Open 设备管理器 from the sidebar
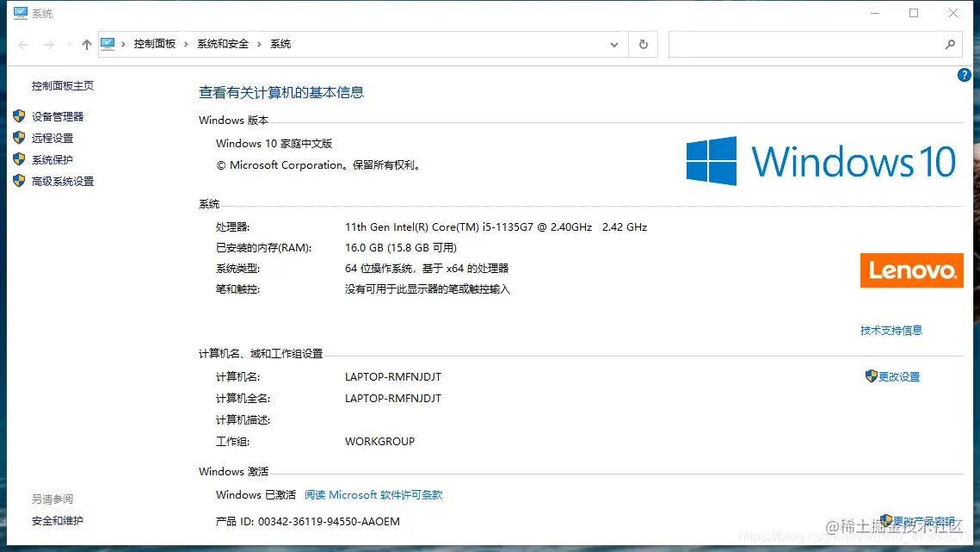Screen dimensions: 980x552 pyautogui.click(x=58, y=116)
